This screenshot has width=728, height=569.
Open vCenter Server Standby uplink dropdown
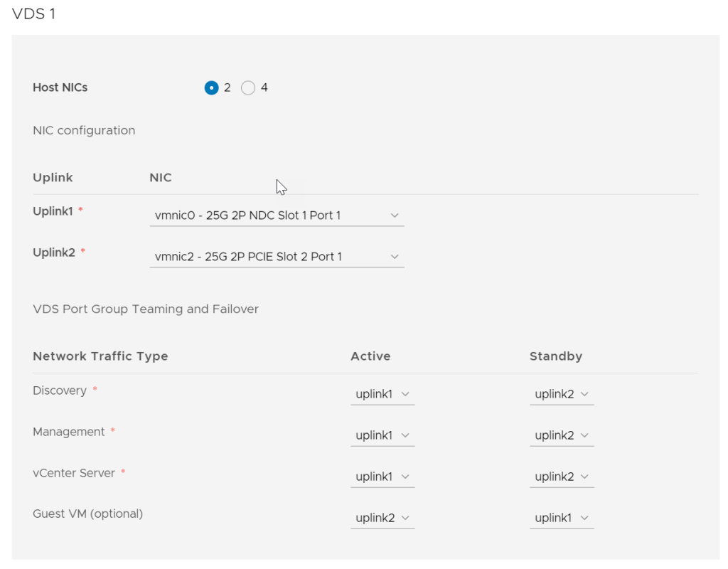coord(561,477)
